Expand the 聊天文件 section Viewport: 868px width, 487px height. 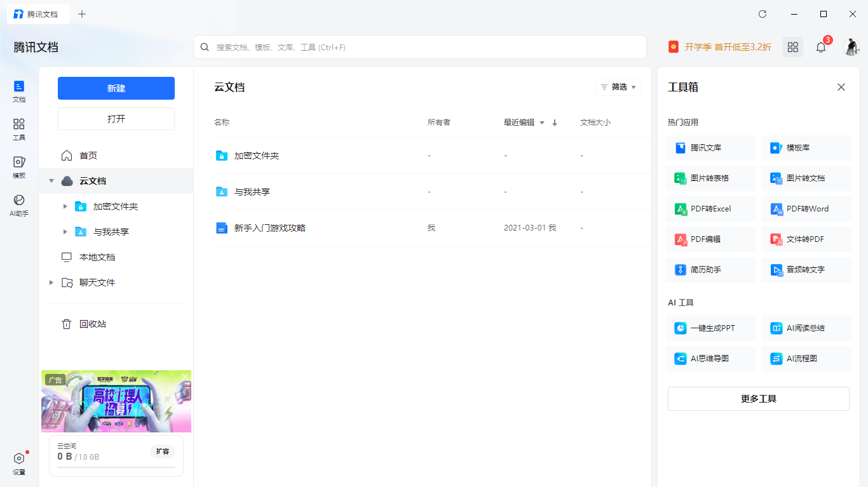coord(51,282)
